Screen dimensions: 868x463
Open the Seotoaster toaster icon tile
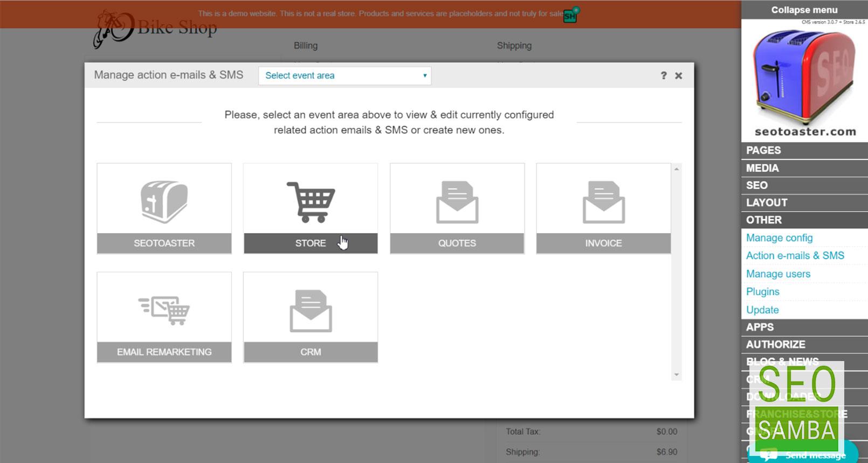coord(164,202)
